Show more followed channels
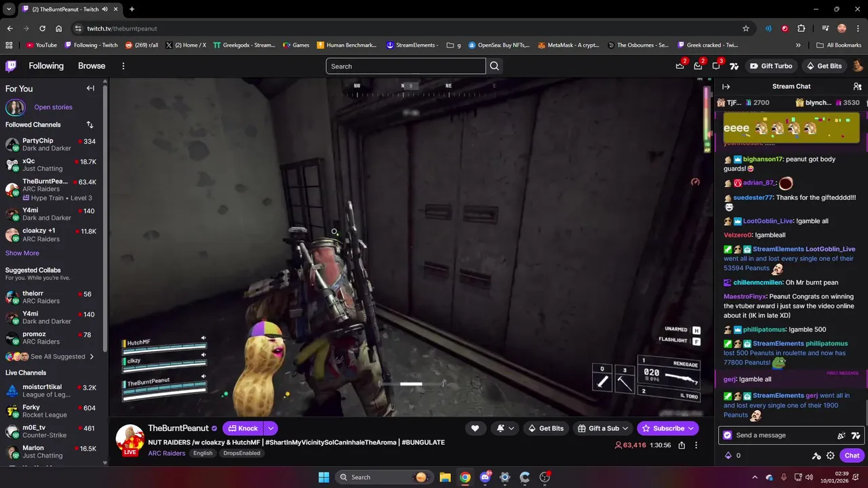The height and width of the screenshot is (488, 868). tap(22, 253)
